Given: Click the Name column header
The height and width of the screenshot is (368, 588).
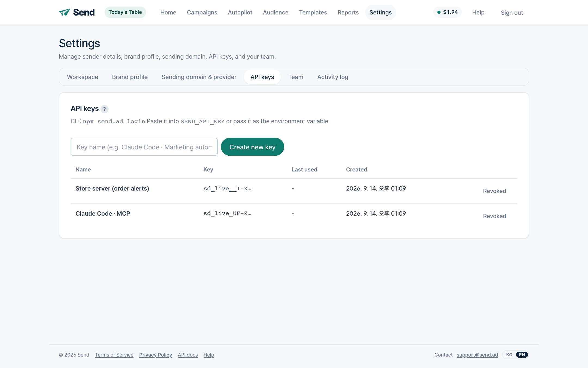Looking at the screenshot, I should pyautogui.click(x=83, y=170).
